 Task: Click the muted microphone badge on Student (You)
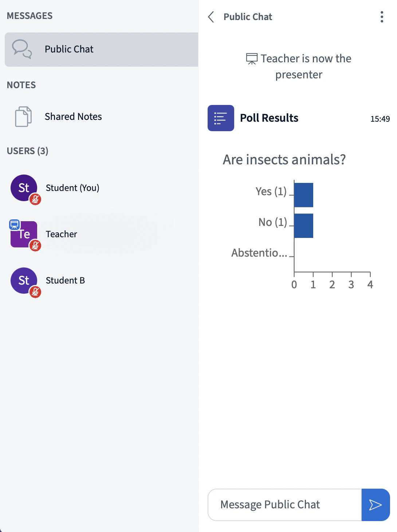[x=35, y=199]
